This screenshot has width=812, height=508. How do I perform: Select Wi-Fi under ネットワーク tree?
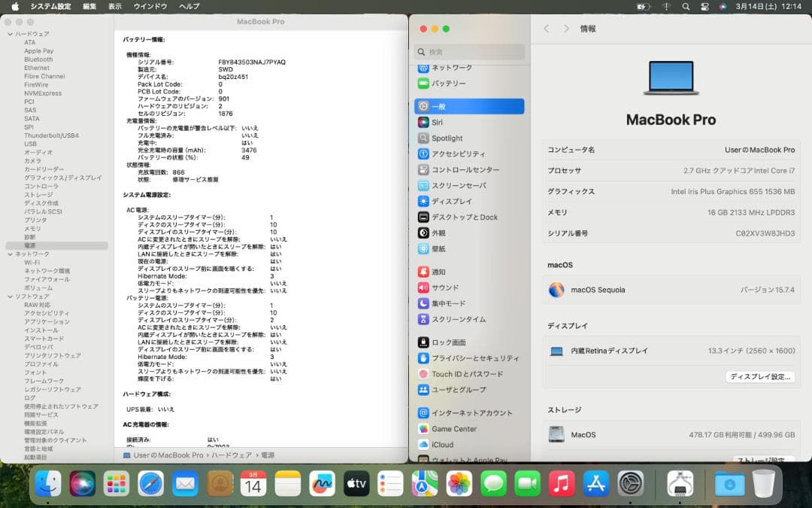[x=32, y=263]
